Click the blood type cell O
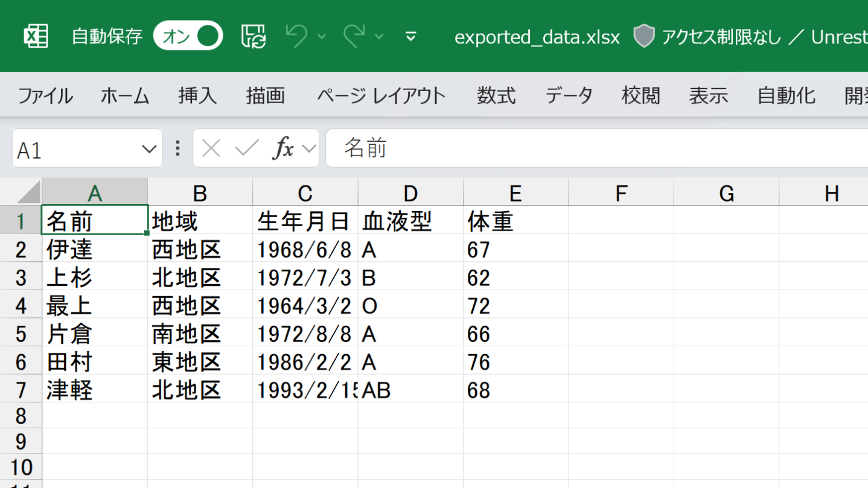868x488 pixels. tap(410, 305)
